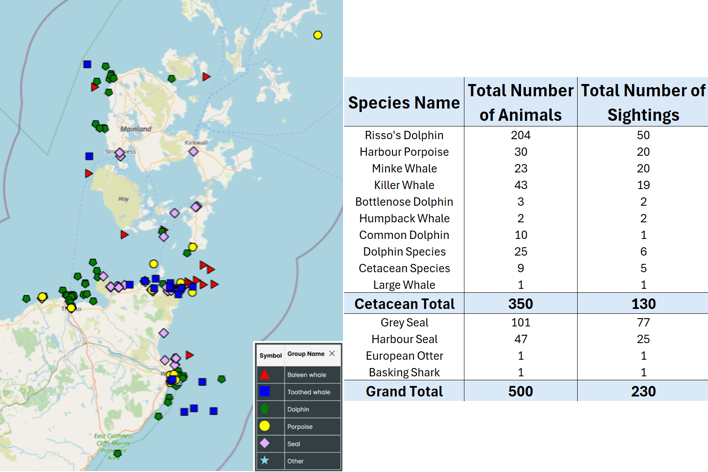The width and height of the screenshot is (708, 472).
Task: Select the Cetacean Total row label
Action: 403,304
